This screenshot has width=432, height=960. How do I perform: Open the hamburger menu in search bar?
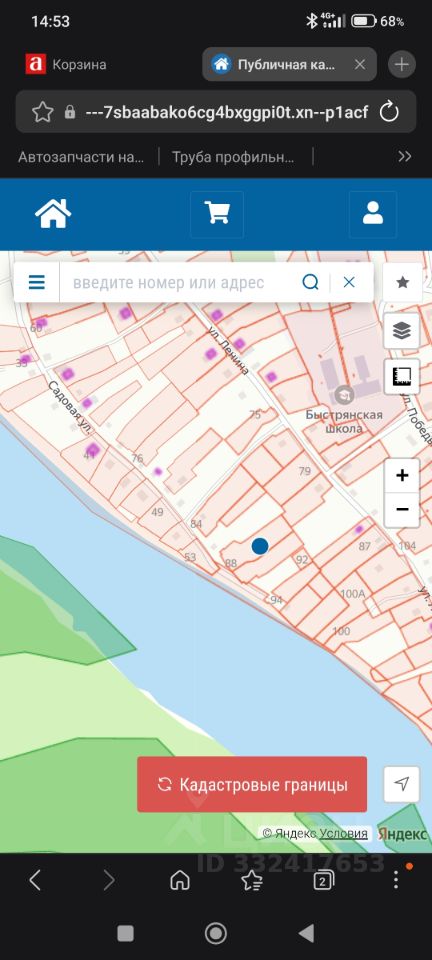[x=37, y=282]
